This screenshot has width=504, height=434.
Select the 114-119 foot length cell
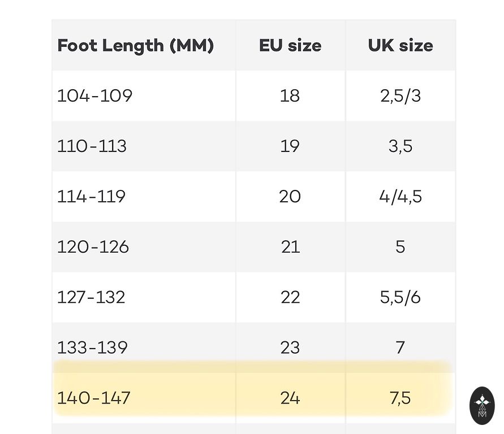pos(92,197)
